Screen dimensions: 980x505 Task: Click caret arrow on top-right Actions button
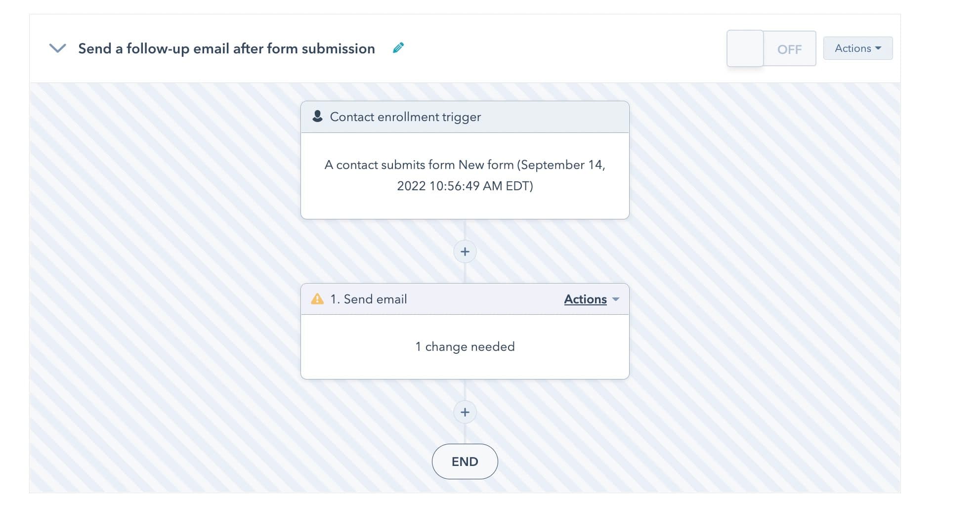(x=878, y=48)
